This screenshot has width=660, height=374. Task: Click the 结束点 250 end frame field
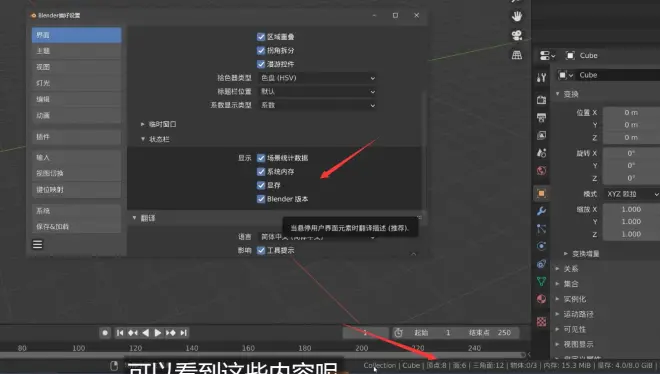click(x=490, y=333)
